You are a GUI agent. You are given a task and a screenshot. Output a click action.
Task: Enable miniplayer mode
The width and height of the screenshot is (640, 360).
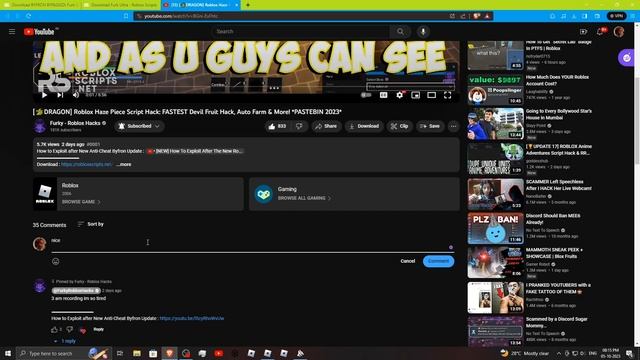(x=416, y=95)
